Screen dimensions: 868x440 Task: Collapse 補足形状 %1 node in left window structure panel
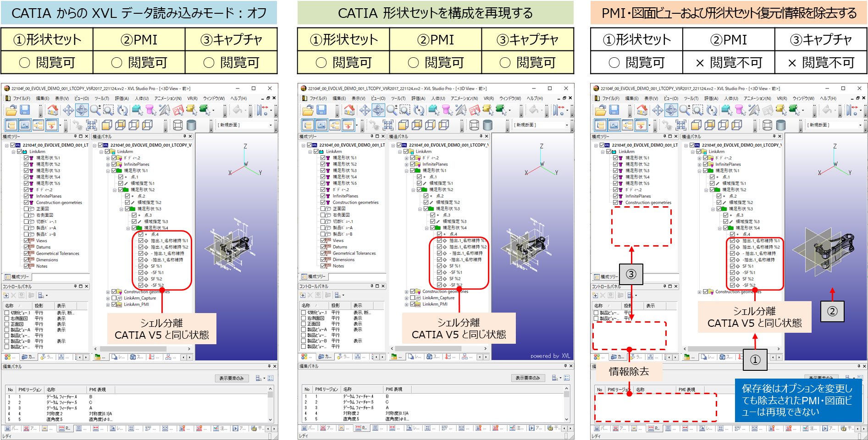108,171
